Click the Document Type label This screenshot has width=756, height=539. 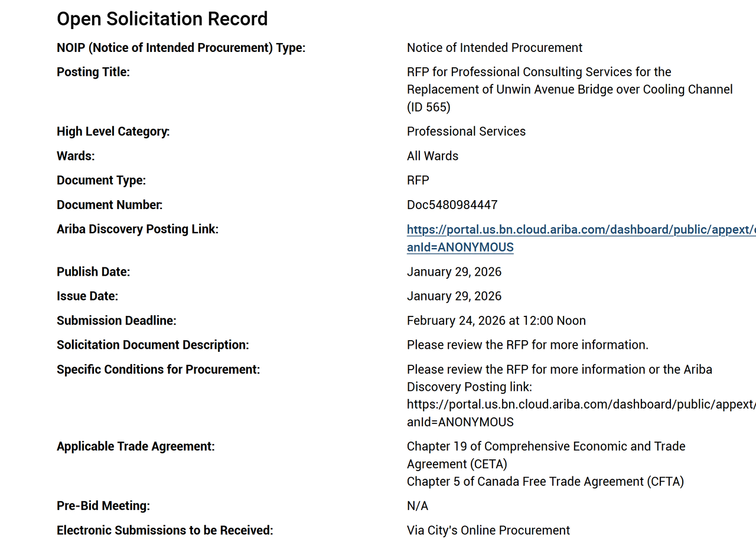[101, 181]
